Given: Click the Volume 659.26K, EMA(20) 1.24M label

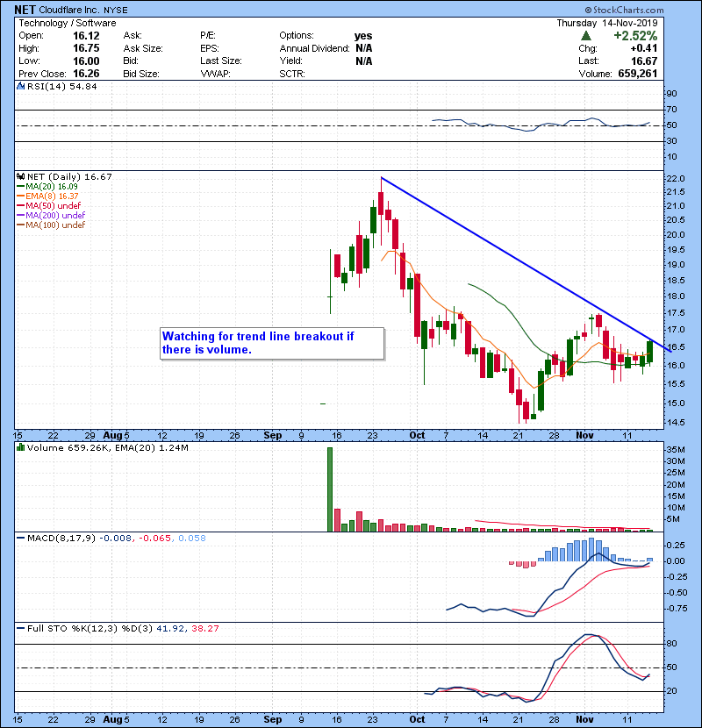Looking at the screenshot, I should pyautogui.click(x=107, y=447).
